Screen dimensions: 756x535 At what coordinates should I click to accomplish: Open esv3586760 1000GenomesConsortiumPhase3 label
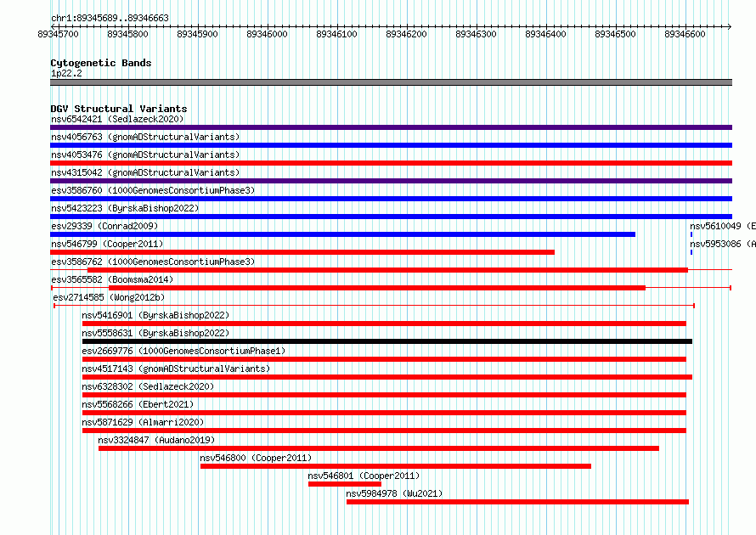pyautogui.click(x=153, y=190)
